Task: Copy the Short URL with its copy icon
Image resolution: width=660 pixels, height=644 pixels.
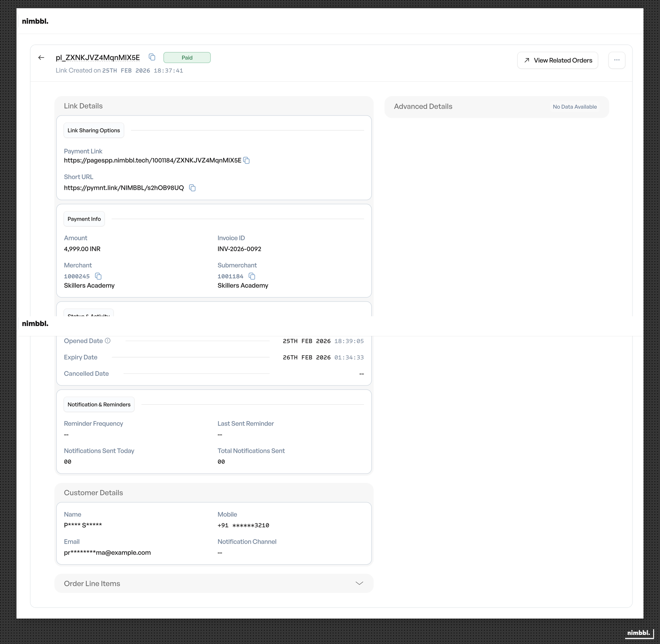Action: [192, 188]
